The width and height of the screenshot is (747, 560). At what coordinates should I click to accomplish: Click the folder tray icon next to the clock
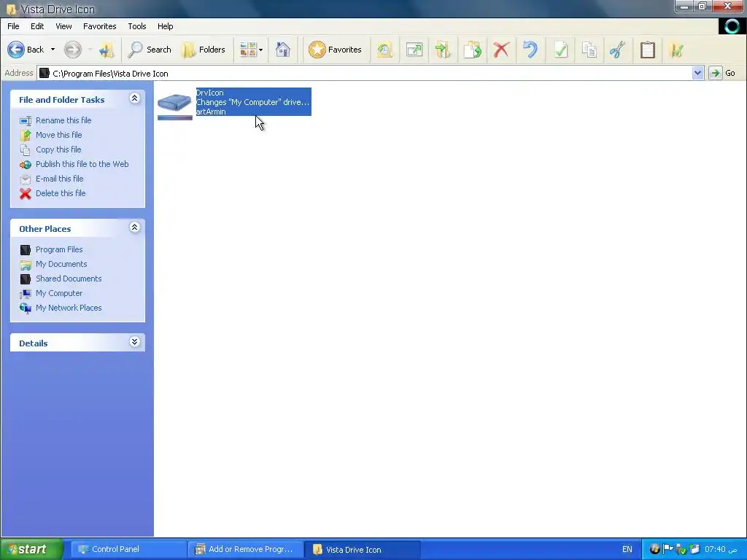point(694,549)
